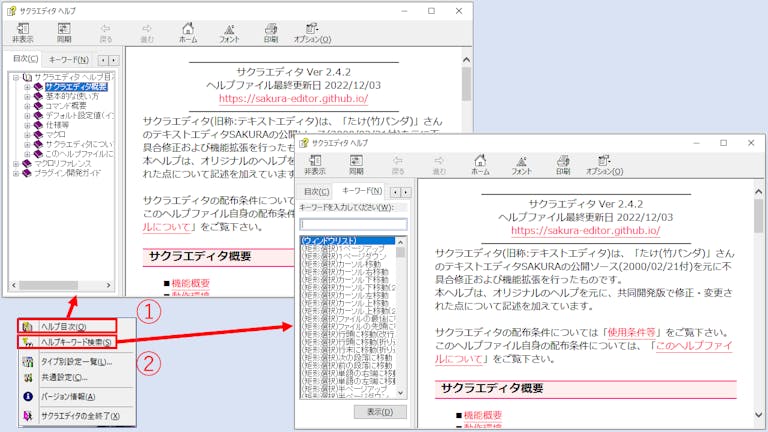Click 同期 icon in back help window

coord(64,33)
